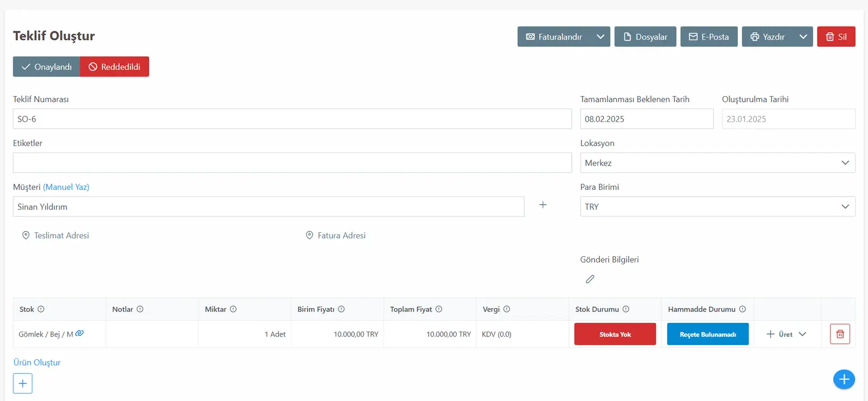Open the Lokasyon dropdown showing Merkez

pos(718,163)
